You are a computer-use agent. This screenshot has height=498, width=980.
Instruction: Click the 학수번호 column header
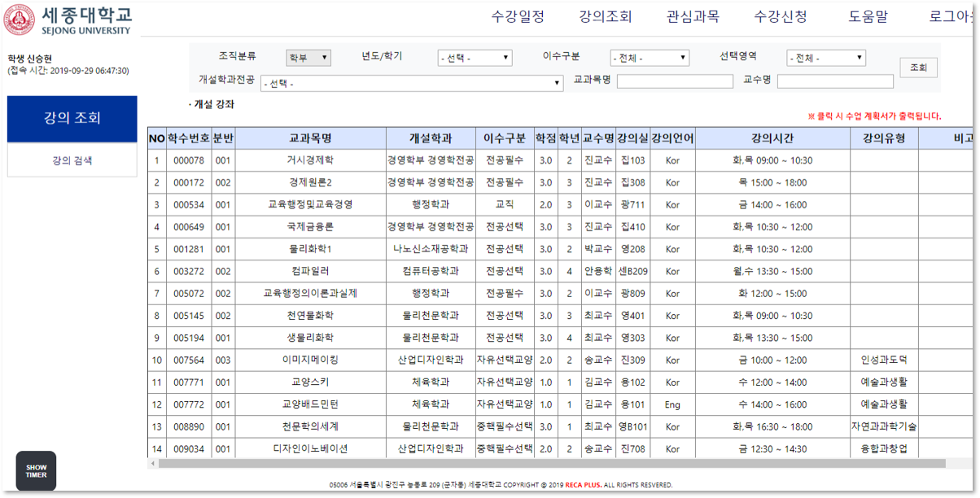coord(189,138)
